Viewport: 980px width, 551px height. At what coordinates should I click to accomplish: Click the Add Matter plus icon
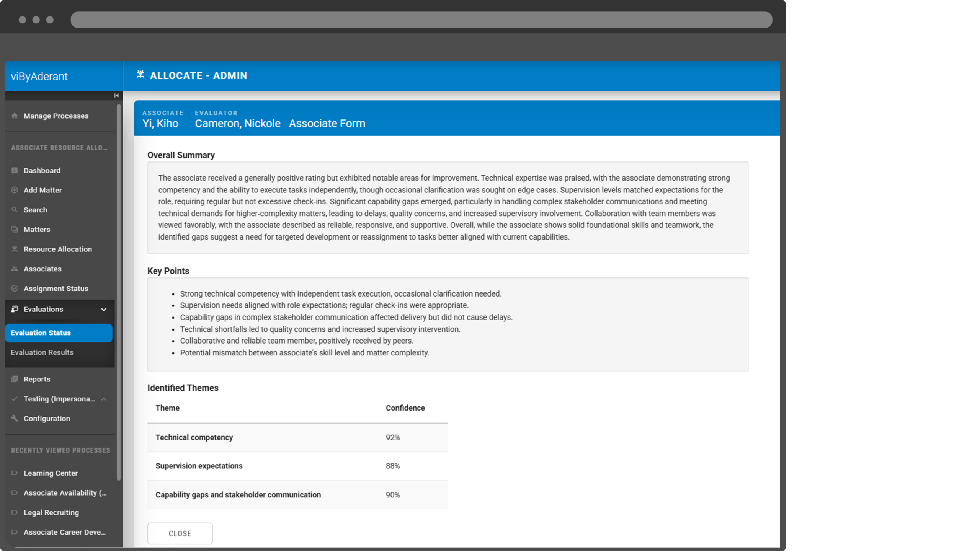(15, 190)
